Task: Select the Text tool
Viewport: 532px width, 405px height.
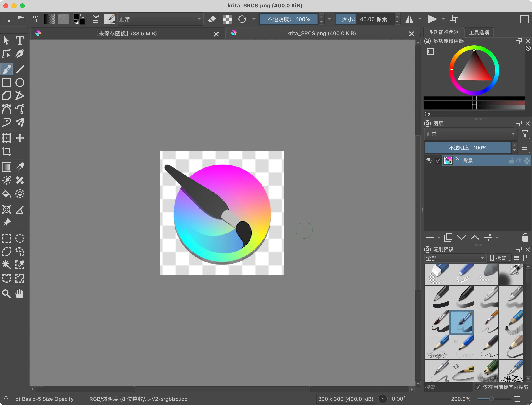Action: tap(20, 40)
